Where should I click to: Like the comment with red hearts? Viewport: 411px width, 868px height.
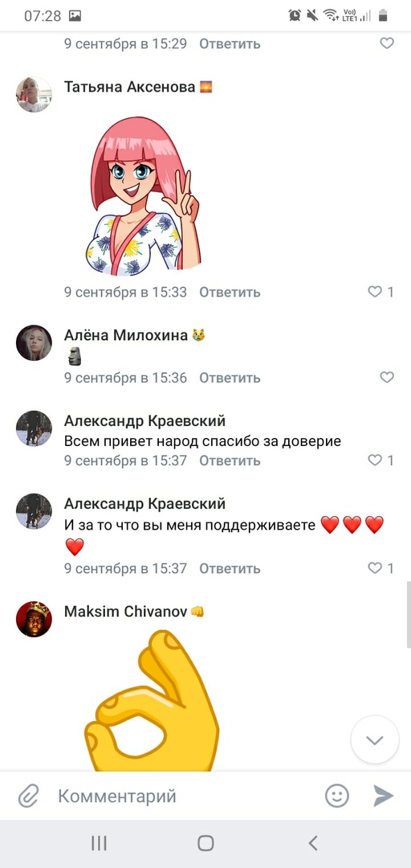380,568
